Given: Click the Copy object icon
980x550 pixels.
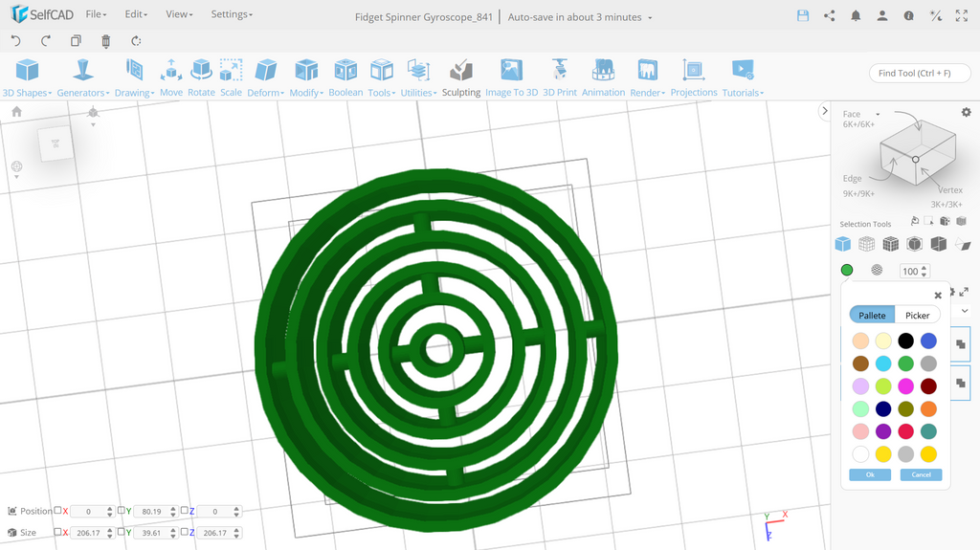Looking at the screenshot, I should point(76,40).
